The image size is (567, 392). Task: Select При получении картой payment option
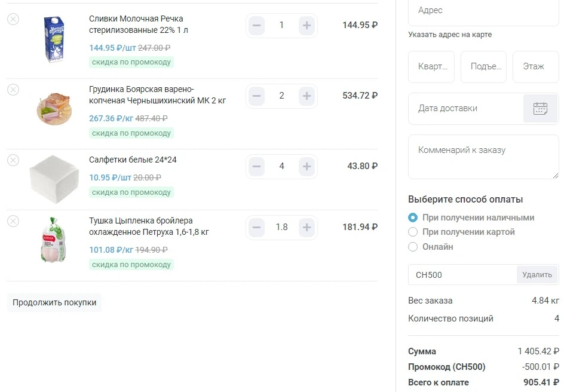coord(413,232)
